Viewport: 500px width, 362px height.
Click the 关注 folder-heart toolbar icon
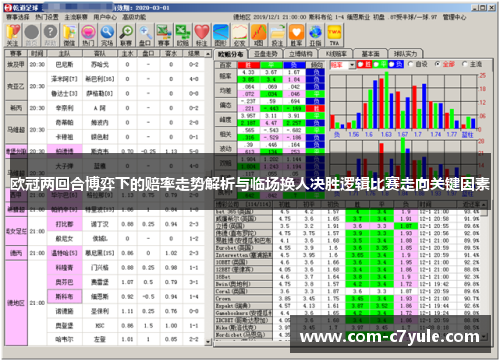[x=12, y=35]
